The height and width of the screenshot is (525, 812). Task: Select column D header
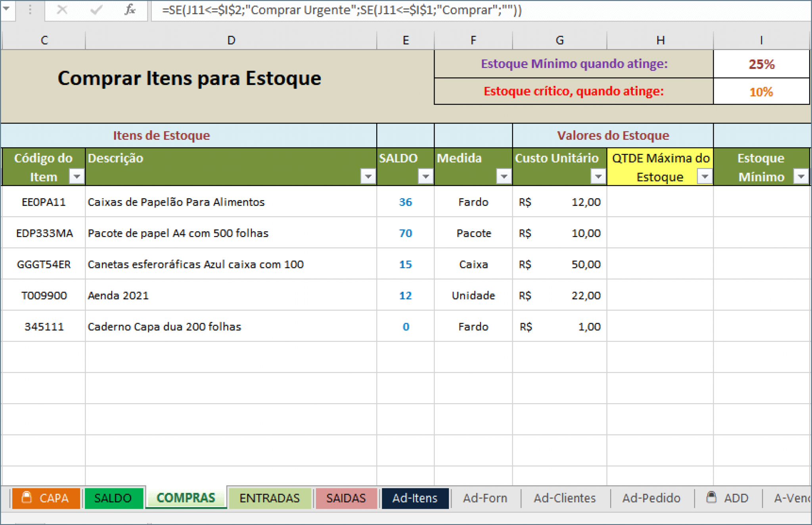[231, 40]
